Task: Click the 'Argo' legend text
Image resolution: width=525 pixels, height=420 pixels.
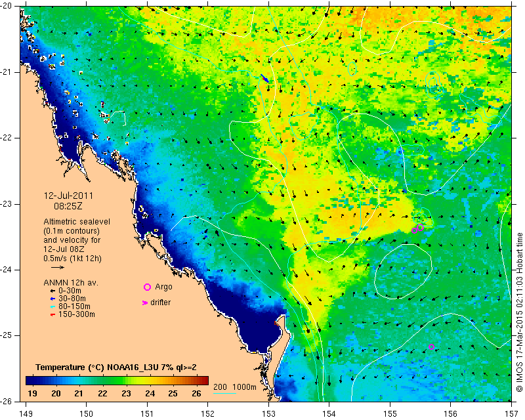Action: pyautogui.click(x=163, y=287)
